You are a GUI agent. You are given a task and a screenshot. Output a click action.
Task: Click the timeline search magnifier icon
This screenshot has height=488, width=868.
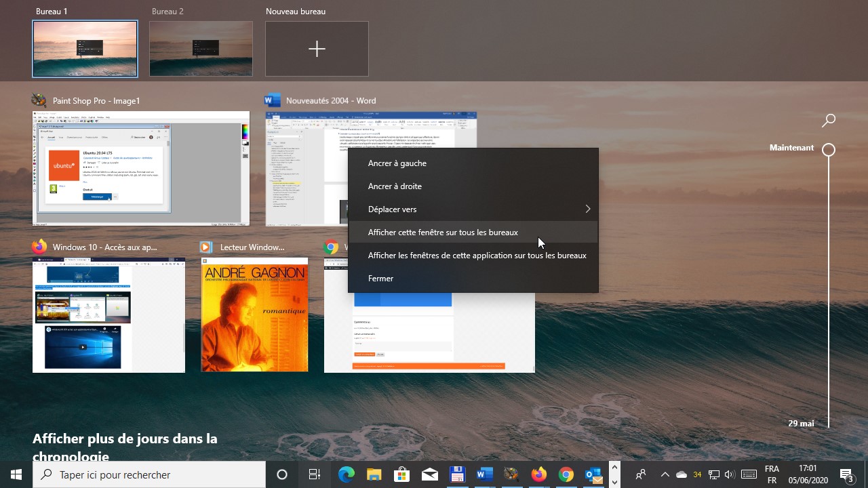tap(828, 121)
